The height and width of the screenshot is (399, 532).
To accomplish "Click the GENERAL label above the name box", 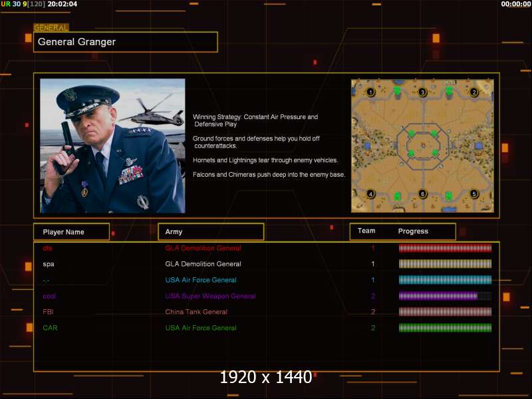I will click(51, 27).
